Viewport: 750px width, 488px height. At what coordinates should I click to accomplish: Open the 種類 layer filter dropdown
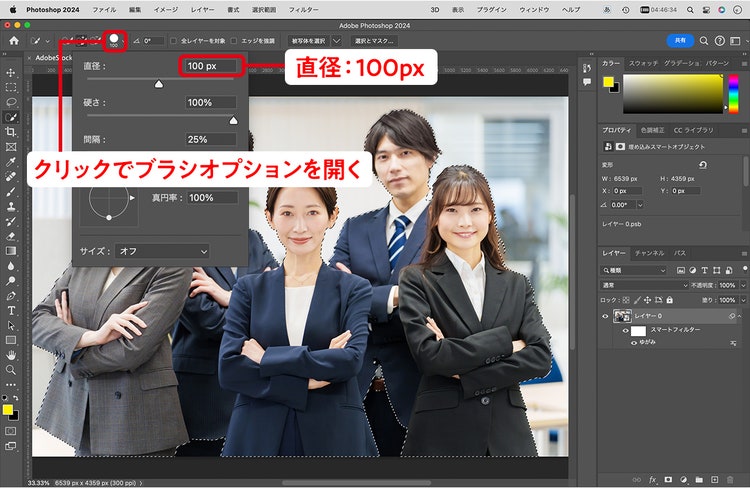(634, 270)
